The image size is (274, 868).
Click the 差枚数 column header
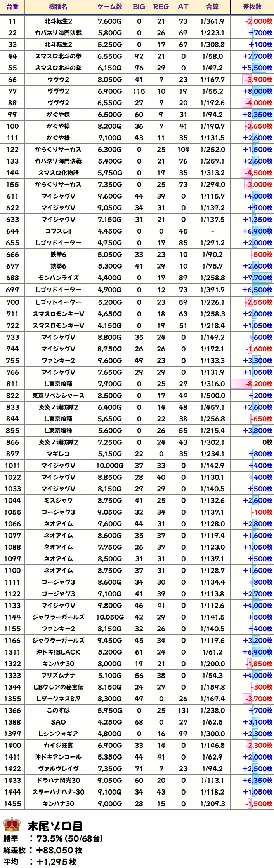coord(252,7)
